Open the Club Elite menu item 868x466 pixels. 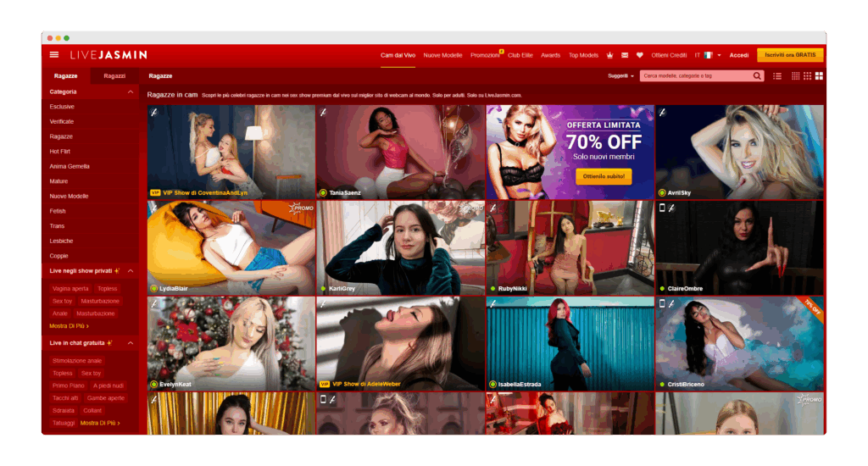(520, 55)
